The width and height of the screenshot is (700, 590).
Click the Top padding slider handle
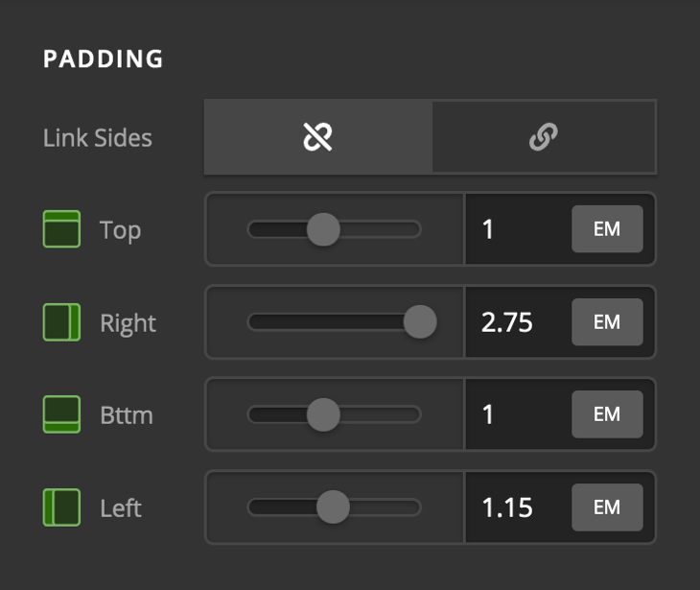323,229
